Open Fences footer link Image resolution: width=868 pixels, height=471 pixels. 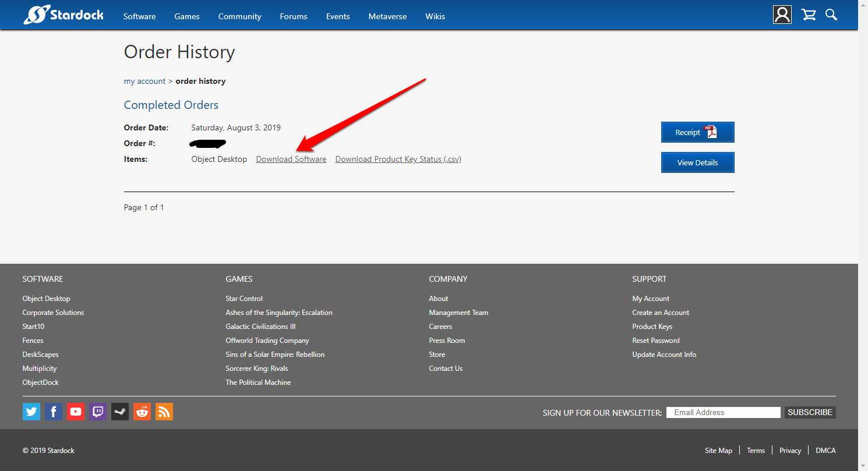coord(33,341)
